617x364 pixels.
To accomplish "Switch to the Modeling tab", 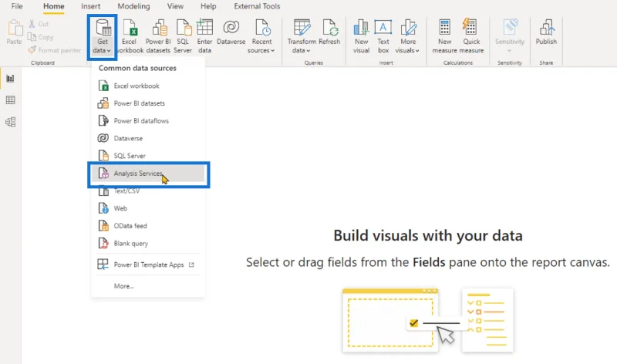I will [x=133, y=6].
